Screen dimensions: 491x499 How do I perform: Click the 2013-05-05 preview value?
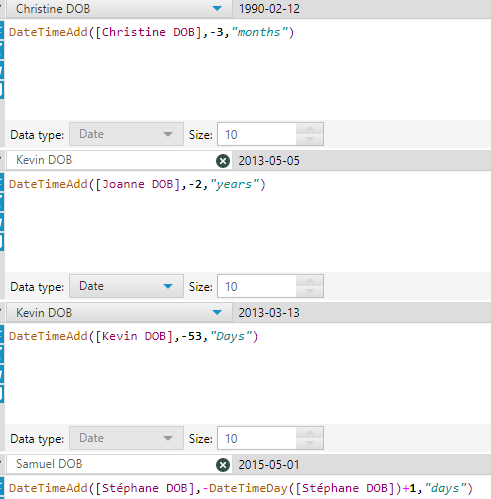(269, 161)
